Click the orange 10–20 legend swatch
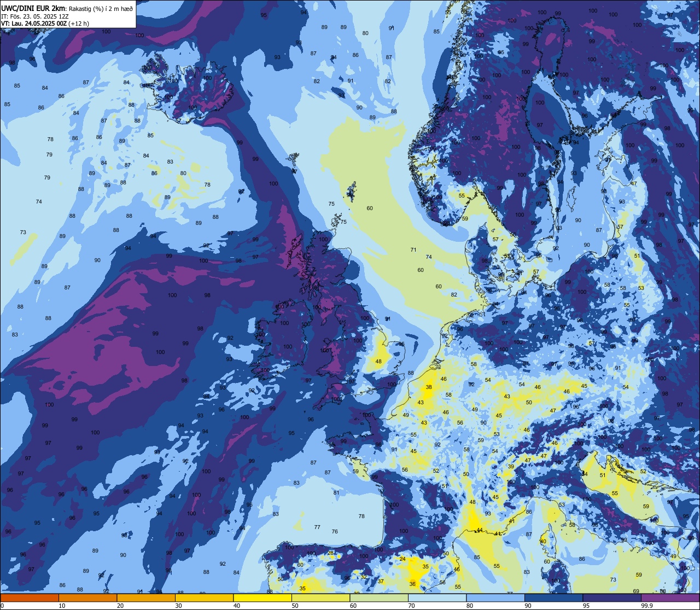The image size is (700, 610). click(x=87, y=597)
